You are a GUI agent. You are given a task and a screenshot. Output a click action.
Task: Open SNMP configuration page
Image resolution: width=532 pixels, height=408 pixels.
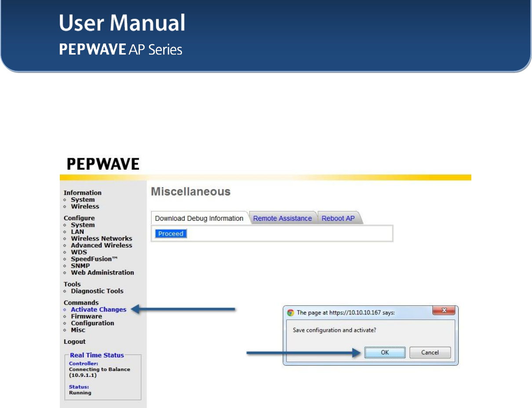(80, 266)
